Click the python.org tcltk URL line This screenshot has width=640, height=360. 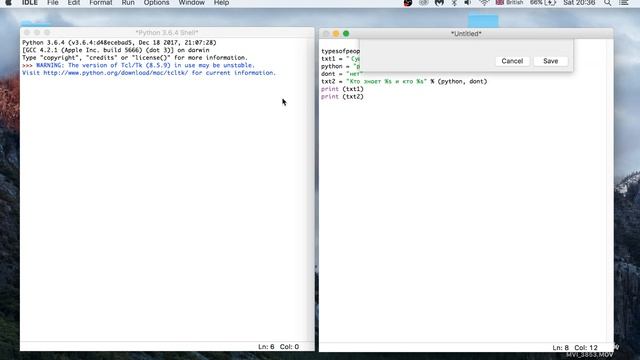tap(149, 73)
